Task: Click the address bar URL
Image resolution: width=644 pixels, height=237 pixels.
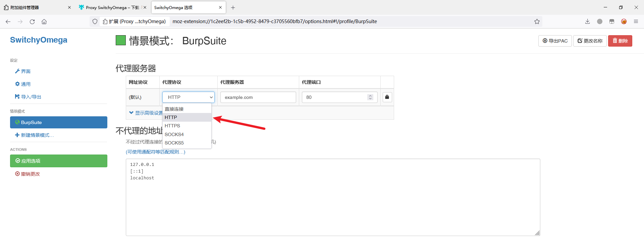Action: pyautogui.click(x=275, y=21)
